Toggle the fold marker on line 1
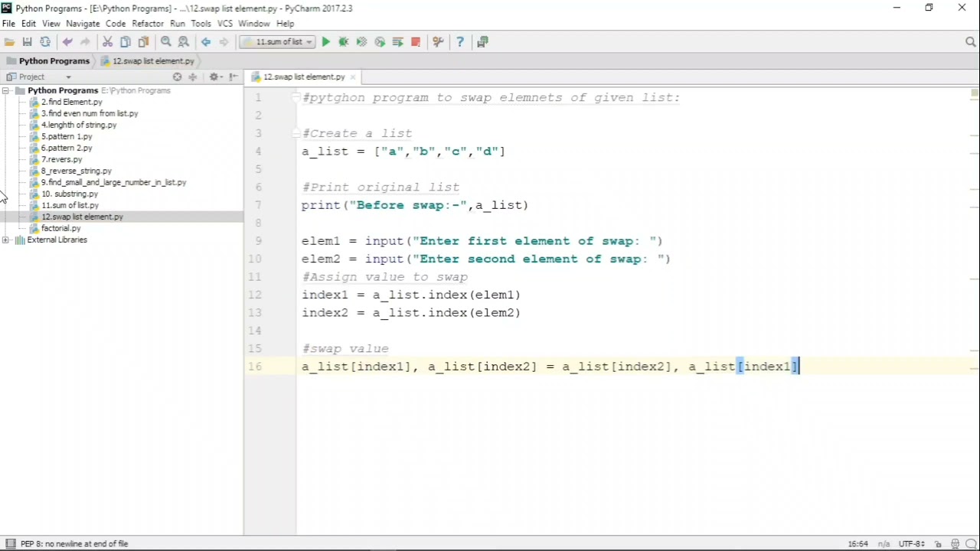The image size is (980, 551). click(296, 97)
